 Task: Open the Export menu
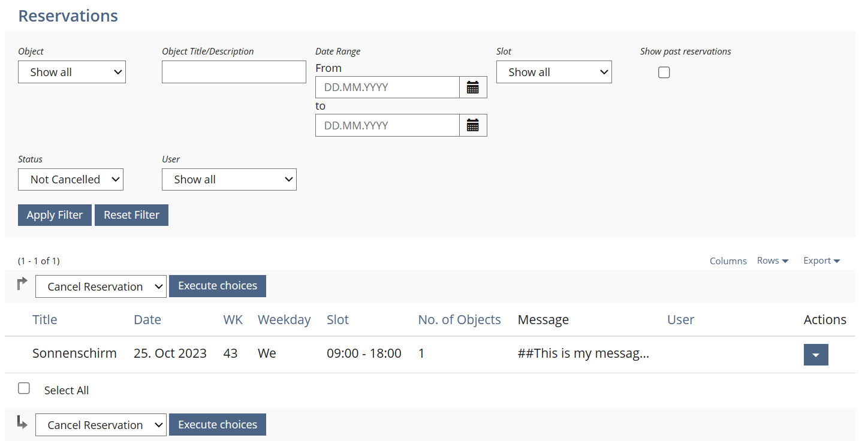[x=821, y=261]
